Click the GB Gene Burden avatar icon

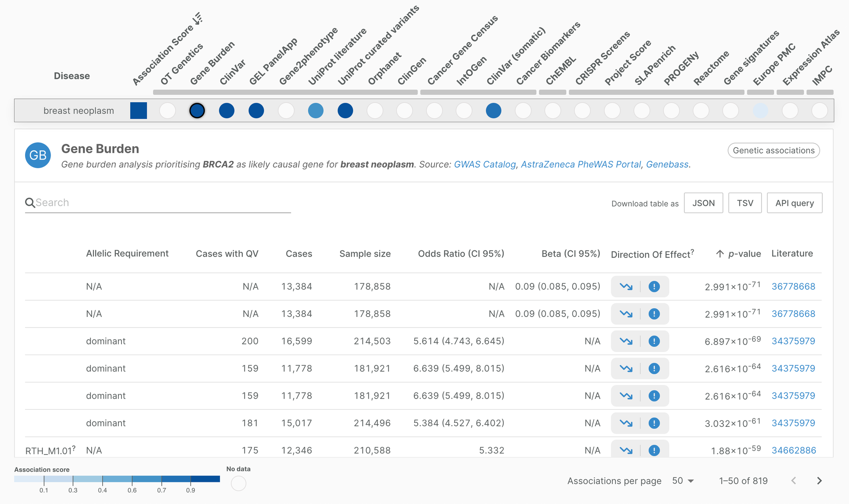38,155
